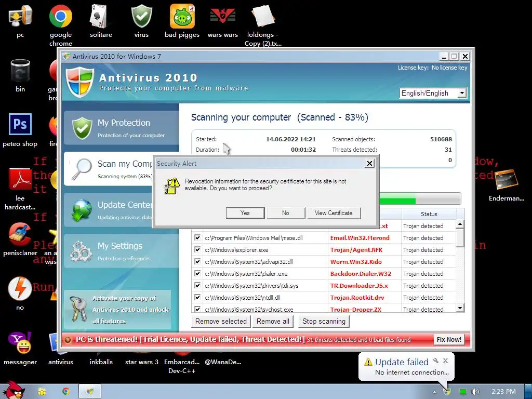Click the Angry Birds start button

point(13,390)
